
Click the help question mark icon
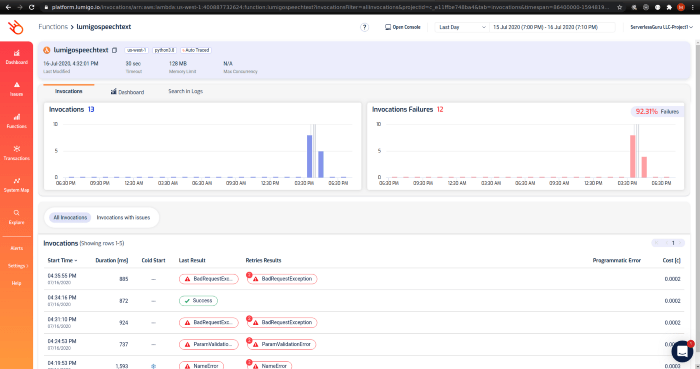tap(364, 27)
